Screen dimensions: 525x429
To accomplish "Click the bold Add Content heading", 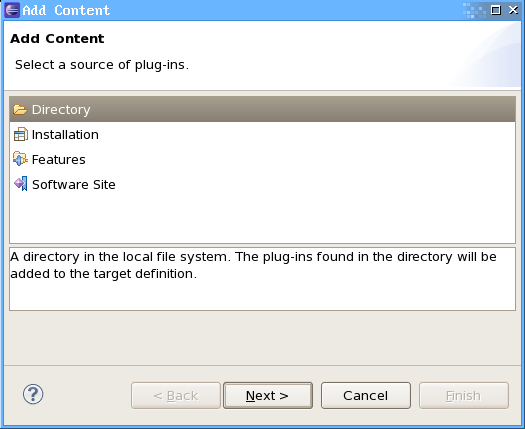I will (57, 39).
